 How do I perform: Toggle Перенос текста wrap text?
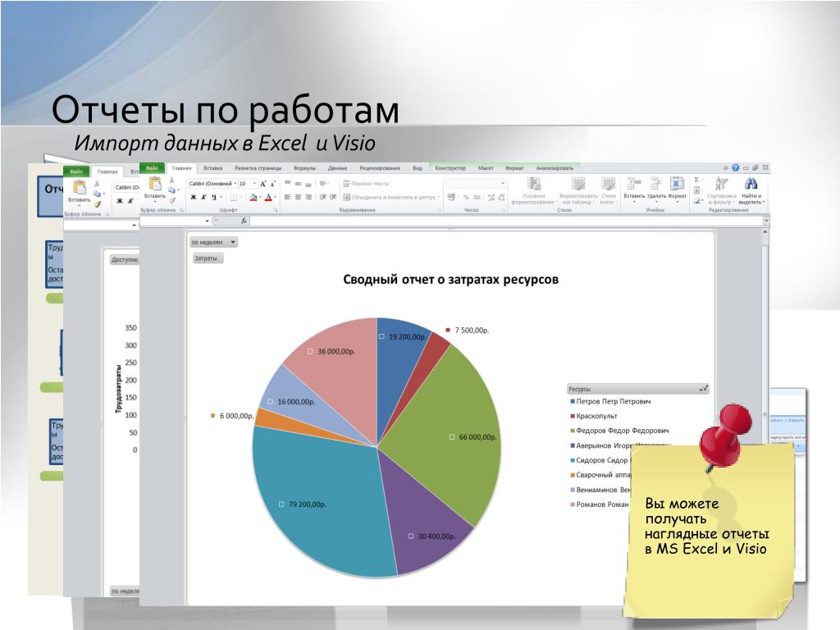366,183
